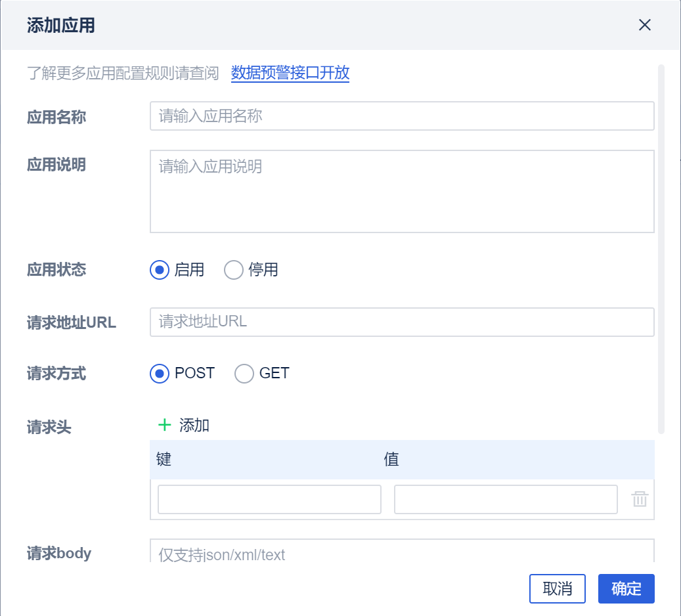Select the 启用 radio button
The height and width of the screenshot is (616, 681).
[160, 270]
